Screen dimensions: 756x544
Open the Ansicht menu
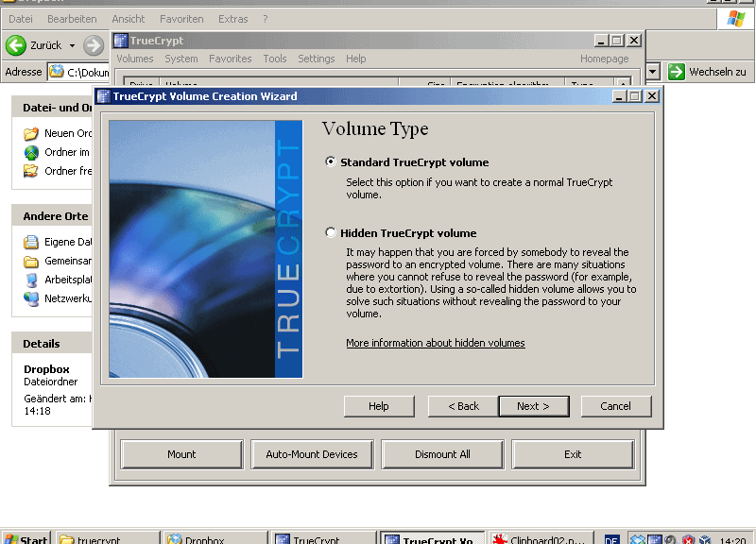[129, 19]
